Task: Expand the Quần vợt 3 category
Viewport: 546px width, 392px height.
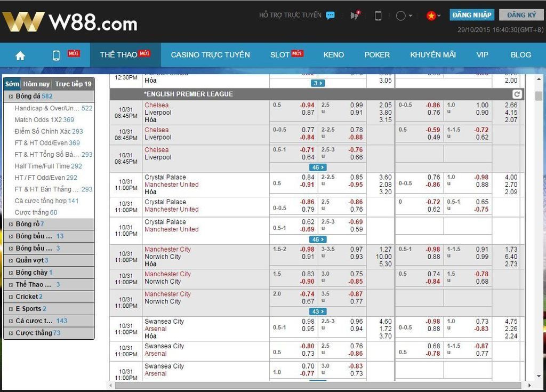Action: pos(49,260)
